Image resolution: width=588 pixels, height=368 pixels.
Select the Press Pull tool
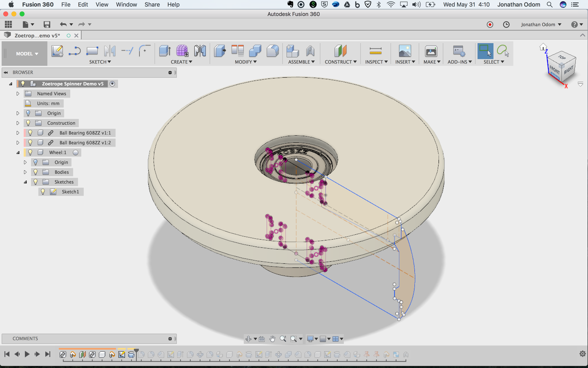tap(220, 51)
